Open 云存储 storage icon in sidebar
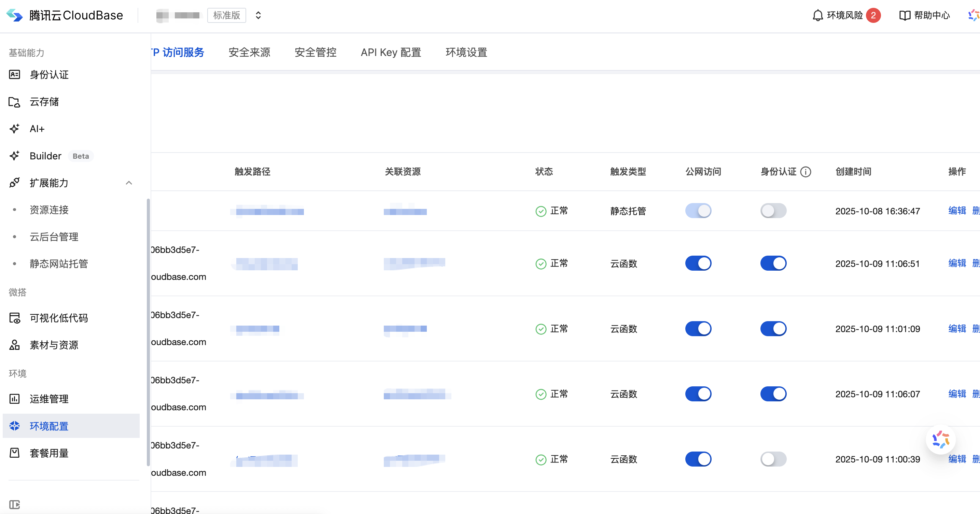The height and width of the screenshot is (514, 980). click(x=14, y=102)
